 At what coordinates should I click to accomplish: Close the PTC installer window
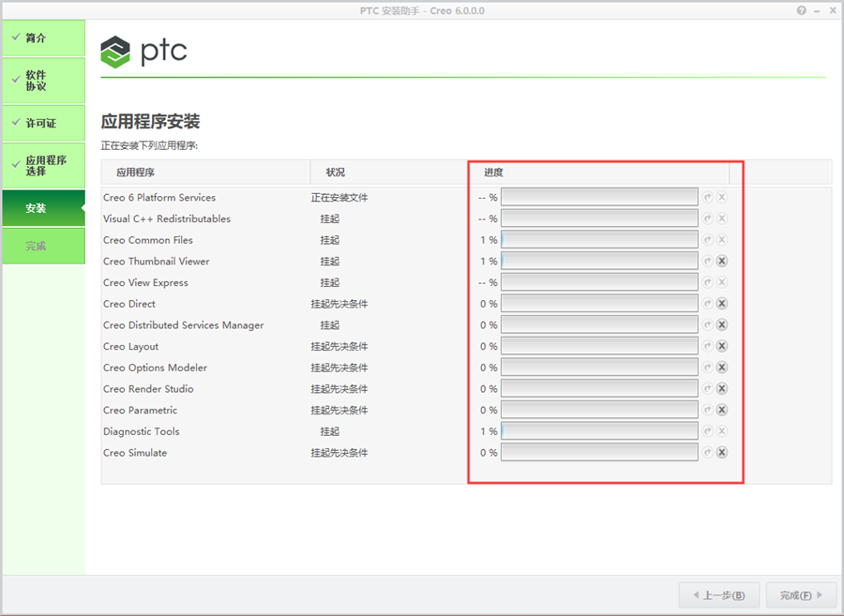point(833,10)
